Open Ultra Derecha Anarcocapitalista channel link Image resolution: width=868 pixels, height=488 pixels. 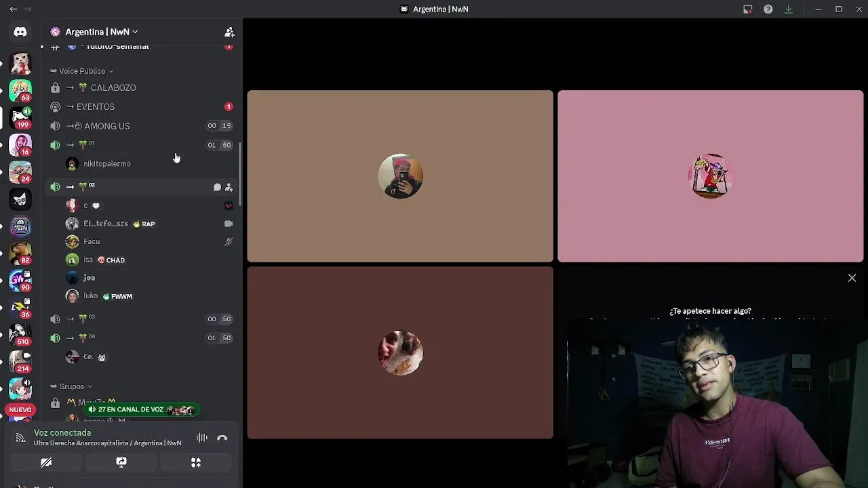tap(107, 443)
